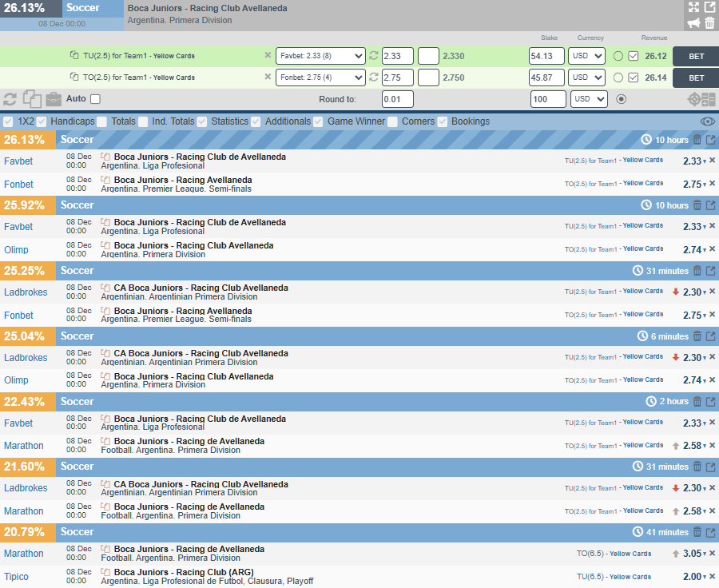
Task: Toggle the Handicaps filter checkbox
Action: (x=42, y=121)
